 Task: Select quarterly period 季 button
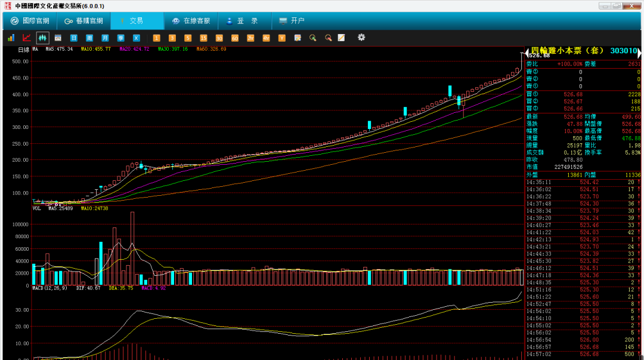click(120, 38)
